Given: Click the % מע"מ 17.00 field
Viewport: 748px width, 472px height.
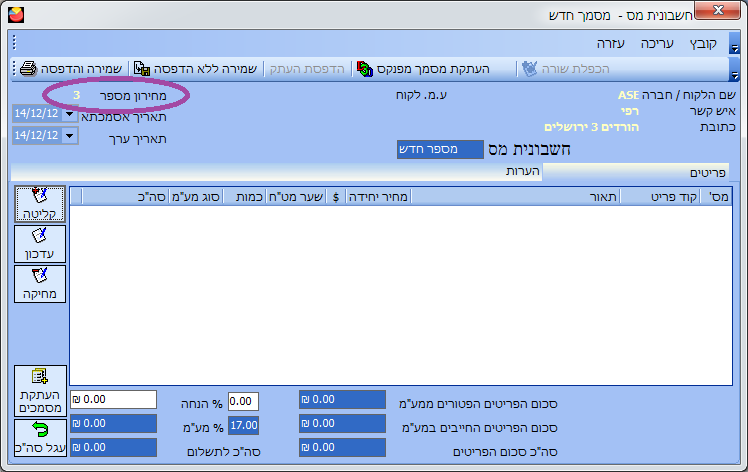Looking at the screenshot, I should click(x=243, y=425).
